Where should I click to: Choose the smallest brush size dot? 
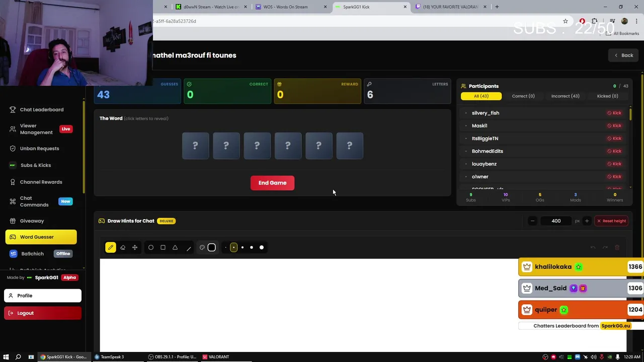click(225, 247)
